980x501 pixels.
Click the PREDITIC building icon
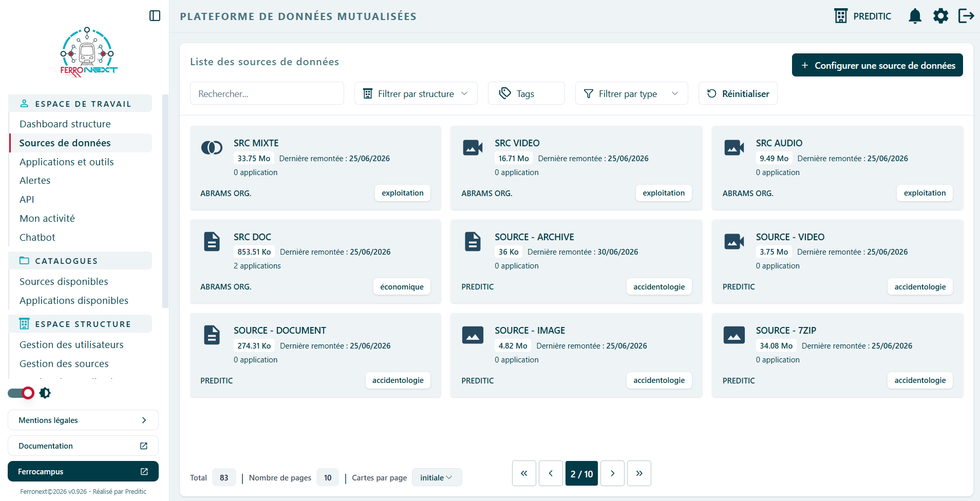[841, 16]
